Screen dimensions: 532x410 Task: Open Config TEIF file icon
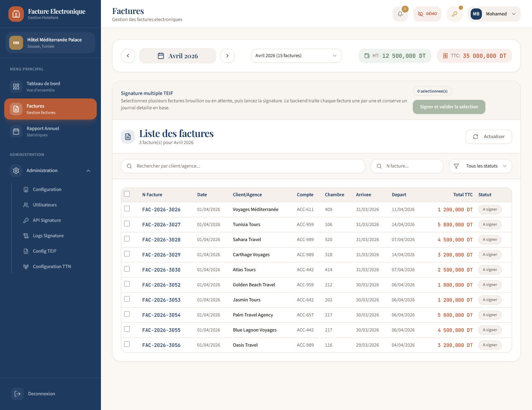[26, 251]
